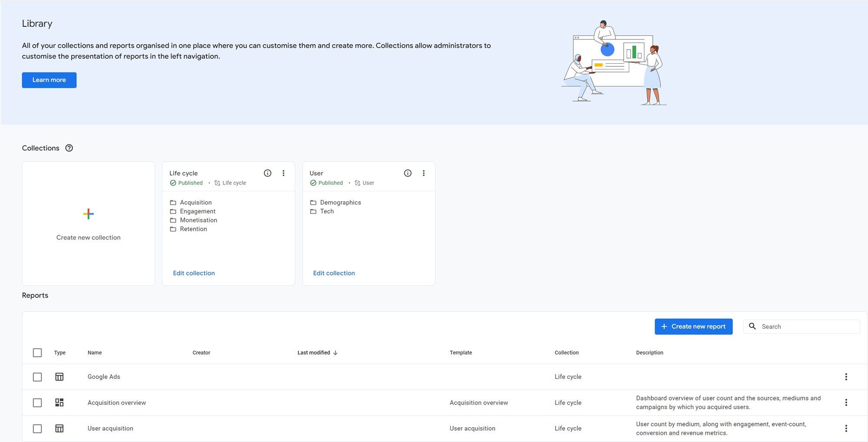Viewport: 868px width, 442px height.
Task: Click the linked template icon next to User
Action: (358, 183)
